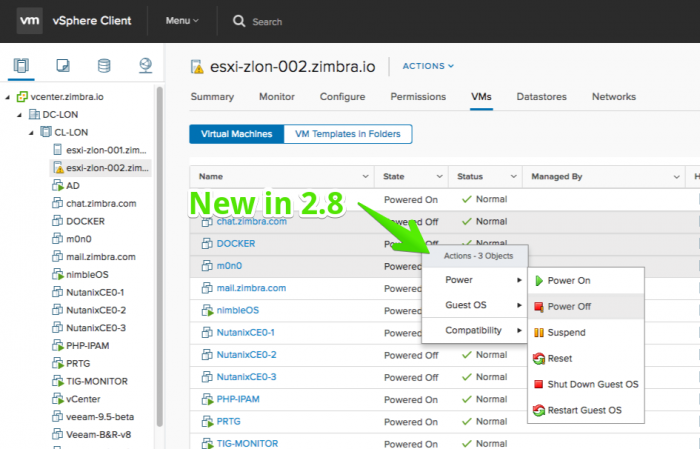Open the Menu dropdown

pos(182,21)
